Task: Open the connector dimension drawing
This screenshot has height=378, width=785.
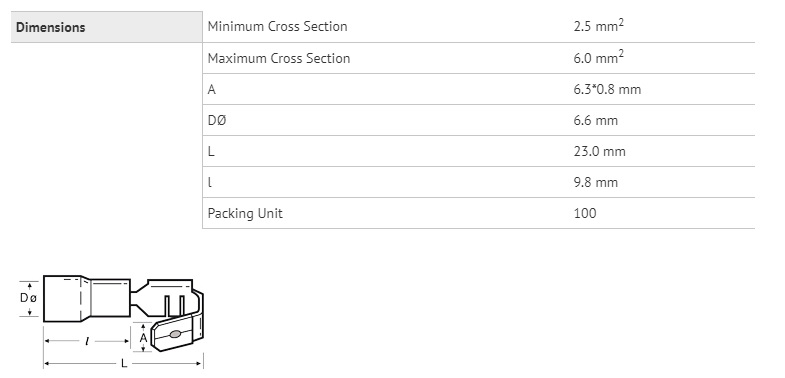Action: coord(112,321)
